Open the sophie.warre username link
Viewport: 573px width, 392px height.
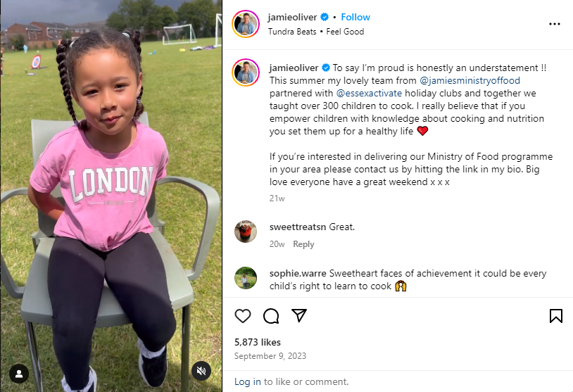[298, 273]
